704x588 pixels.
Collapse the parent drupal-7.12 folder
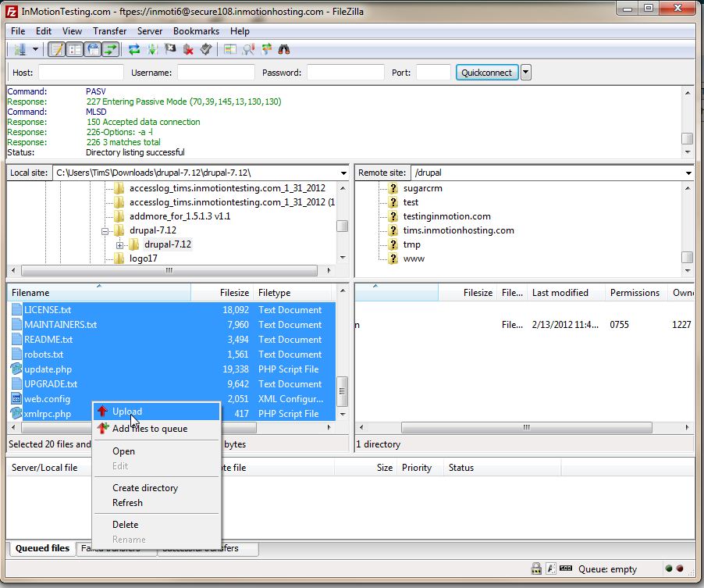(105, 231)
